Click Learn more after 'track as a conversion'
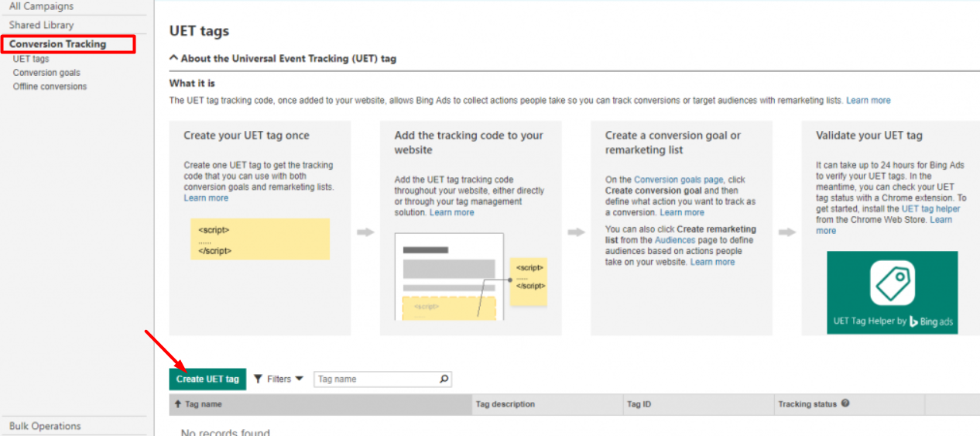The image size is (980, 436). [x=682, y=212]
